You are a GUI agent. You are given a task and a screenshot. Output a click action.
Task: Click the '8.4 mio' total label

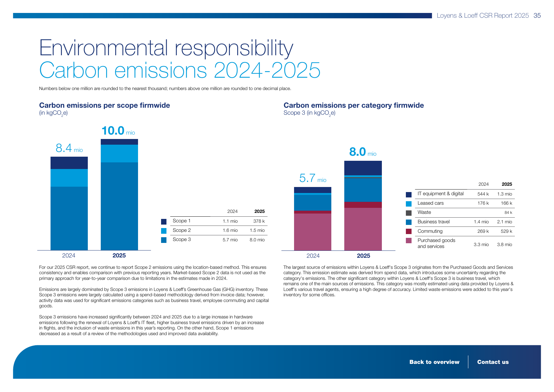69,148
